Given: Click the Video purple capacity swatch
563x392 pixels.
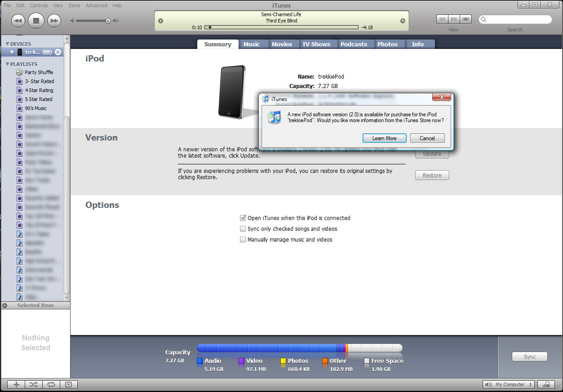Looking at the screenshot, I should coord(241,361).
